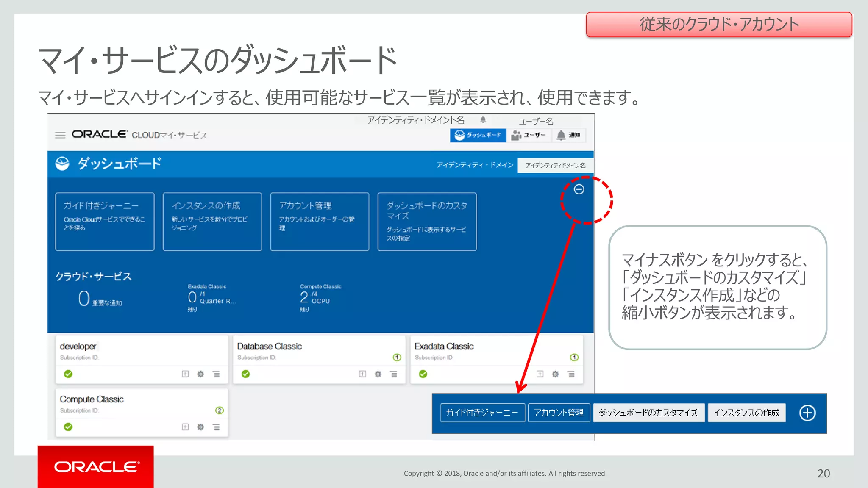
Task: Click the developer card create-instance plus icon
Action: [x=185, y=374]
